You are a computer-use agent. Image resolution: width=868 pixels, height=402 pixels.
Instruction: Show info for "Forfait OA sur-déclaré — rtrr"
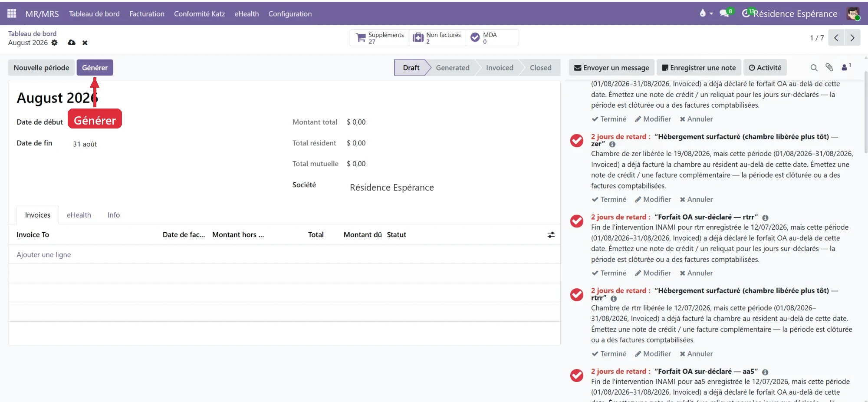coord(765,217)
